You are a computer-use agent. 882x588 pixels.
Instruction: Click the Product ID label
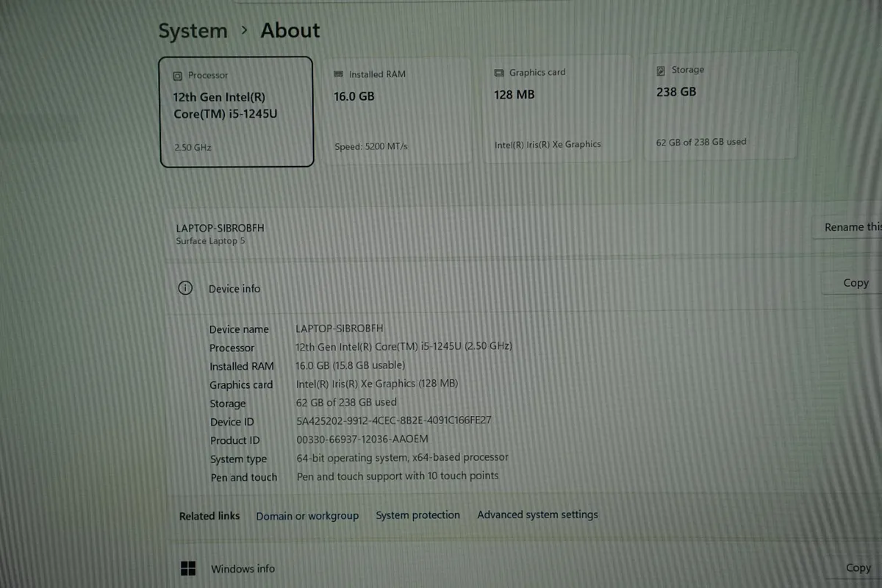(234, 440)
